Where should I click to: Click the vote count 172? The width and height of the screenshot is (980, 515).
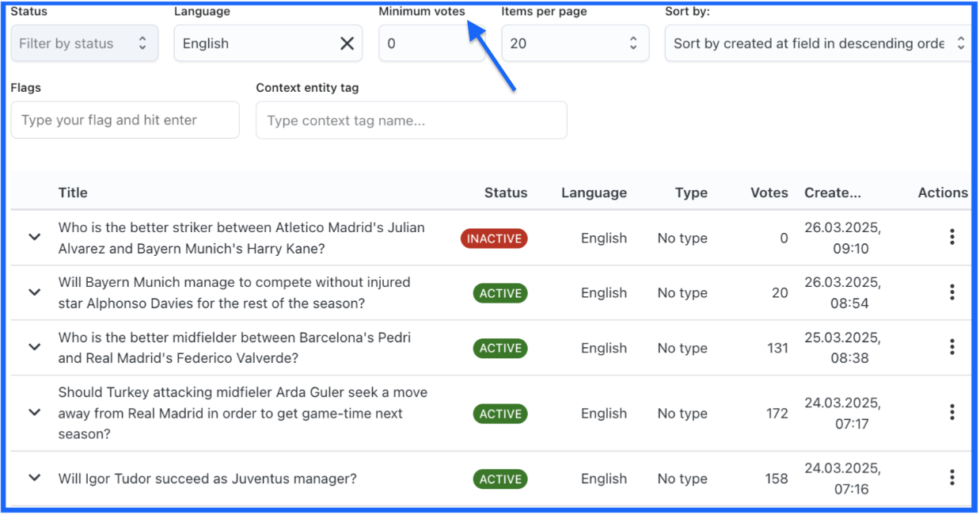coord(777,414)
